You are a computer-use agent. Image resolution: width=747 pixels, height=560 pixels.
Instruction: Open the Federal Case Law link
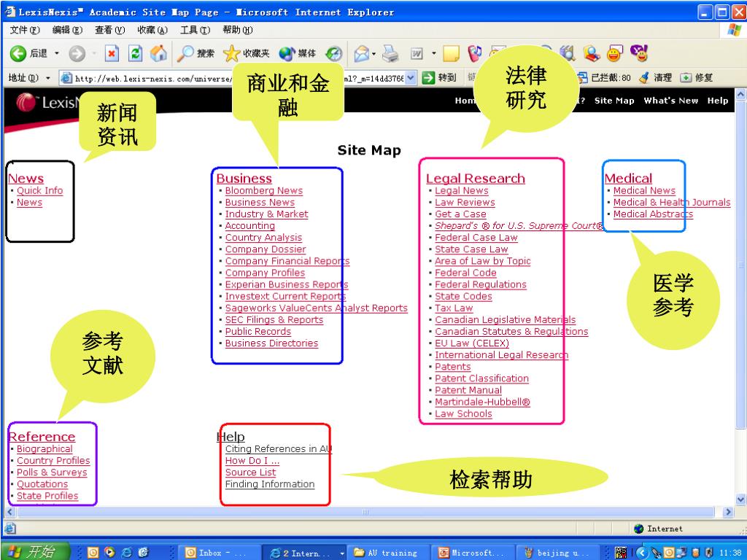click(x=476, y=237)
